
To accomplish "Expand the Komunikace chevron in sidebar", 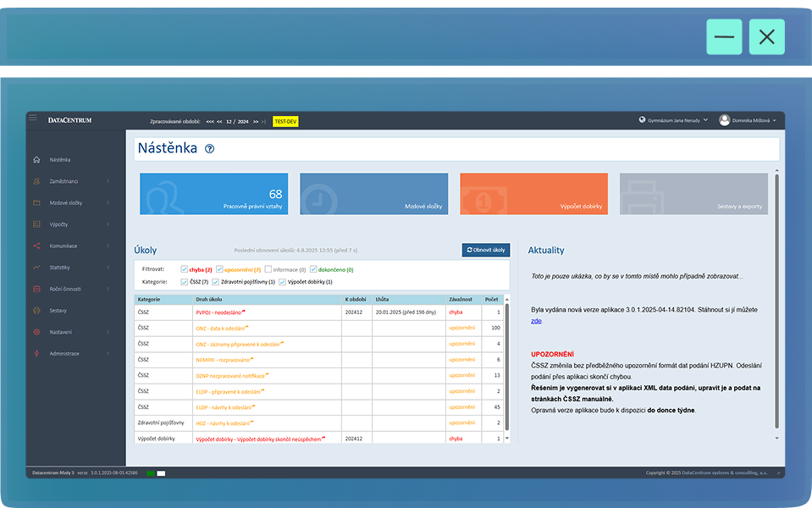I will coord(108,246).
